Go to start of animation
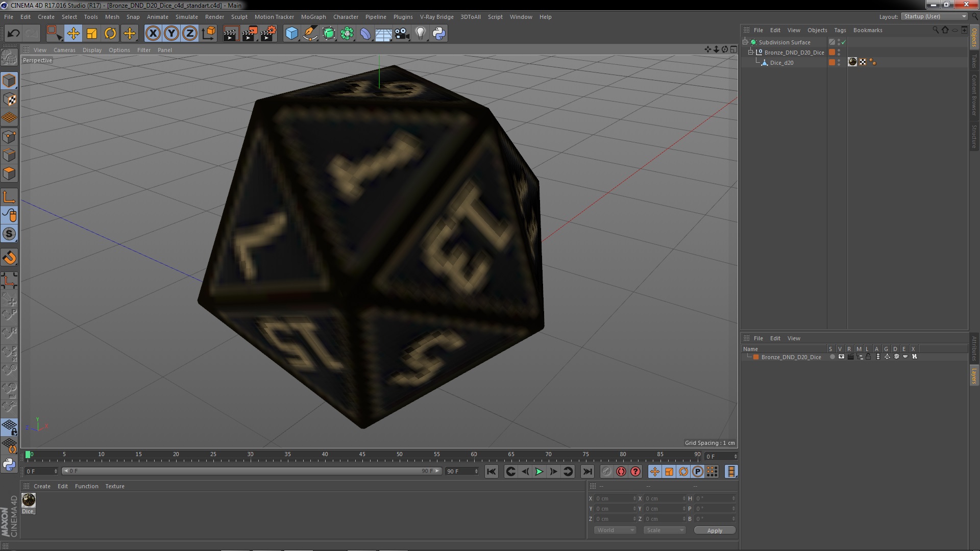This screenshot has height=551, width=980. point(492,472)
